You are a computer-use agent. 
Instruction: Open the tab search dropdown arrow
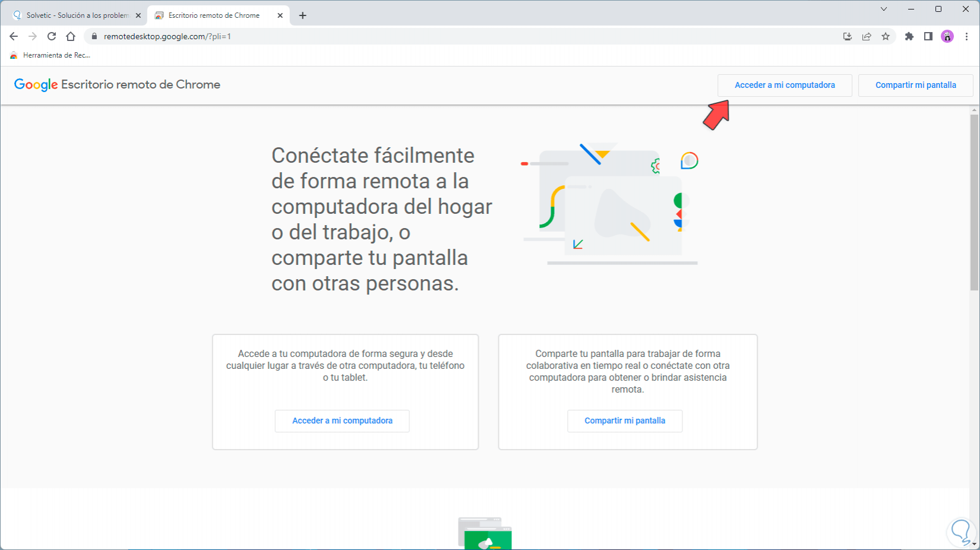(x=884, y=9)
